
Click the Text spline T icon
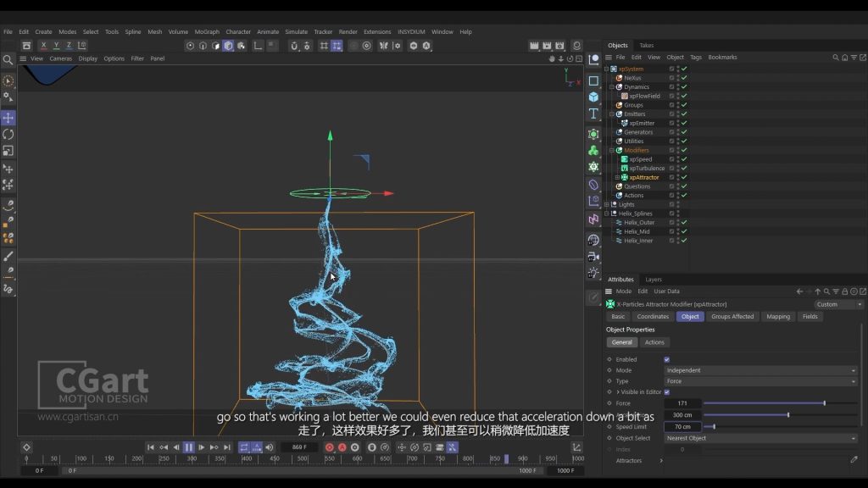[593, 114]
